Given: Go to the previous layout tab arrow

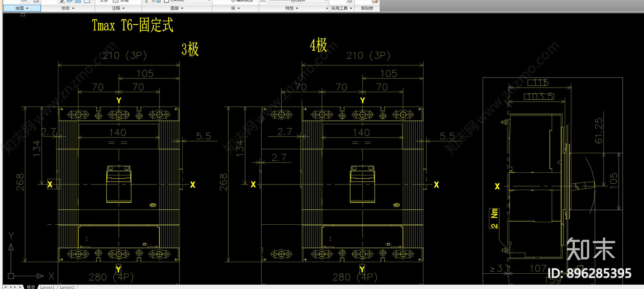Looking at the screenshot, I should click(x=10, y=287).
